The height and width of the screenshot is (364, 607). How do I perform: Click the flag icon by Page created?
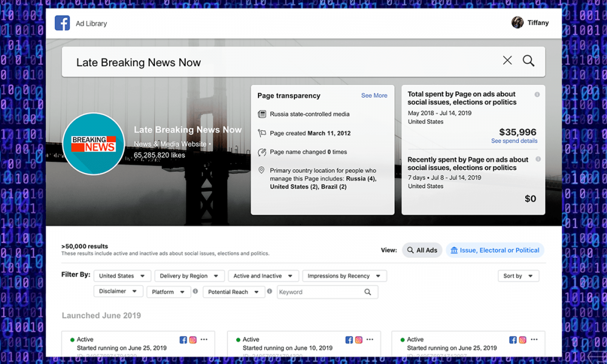coord(262,133)
